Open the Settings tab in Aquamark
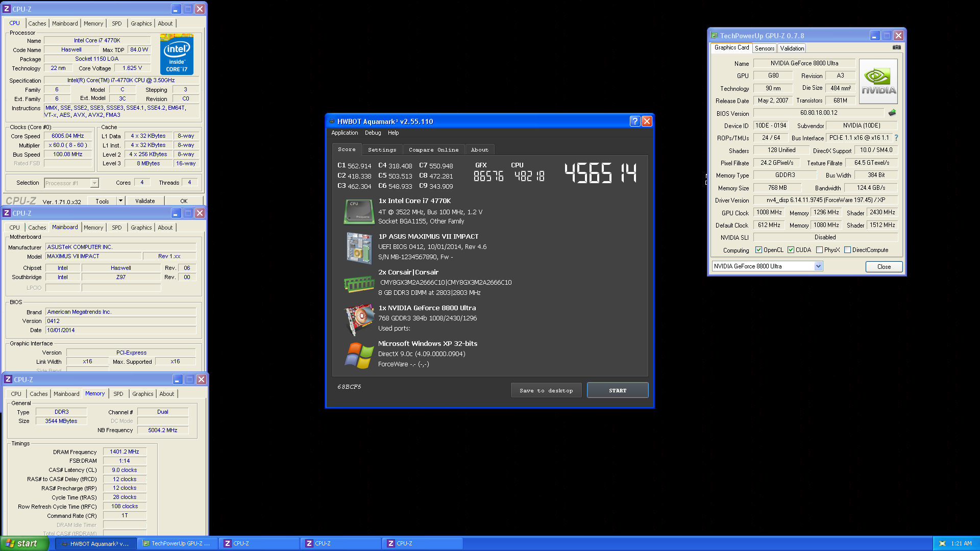Viewport: 980px width, 551px height. (382, 149)
